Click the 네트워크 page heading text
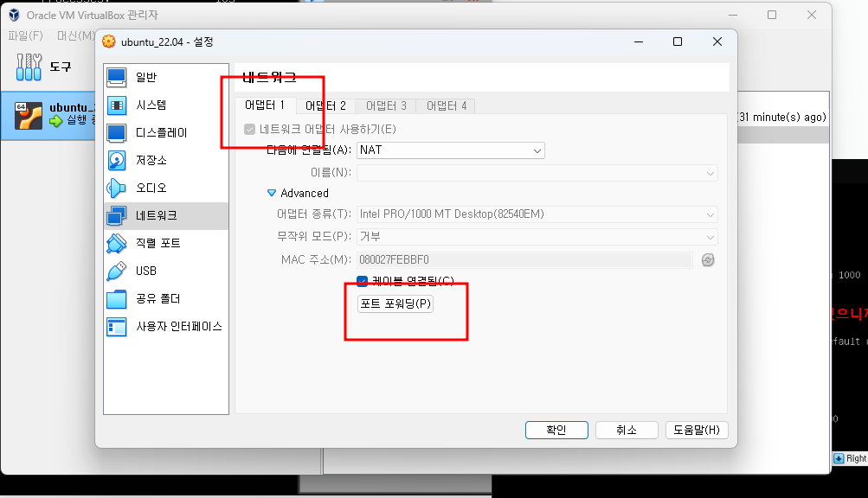The width and height of the screenshot is (868, 498). 270,77
